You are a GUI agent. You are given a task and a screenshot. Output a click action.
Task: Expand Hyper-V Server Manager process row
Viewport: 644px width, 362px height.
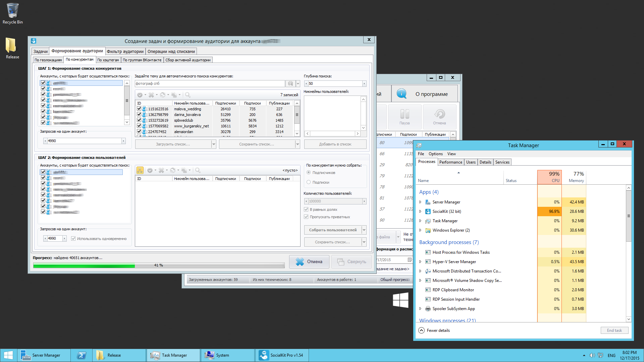pyautogui.click(x=420, y=262)
